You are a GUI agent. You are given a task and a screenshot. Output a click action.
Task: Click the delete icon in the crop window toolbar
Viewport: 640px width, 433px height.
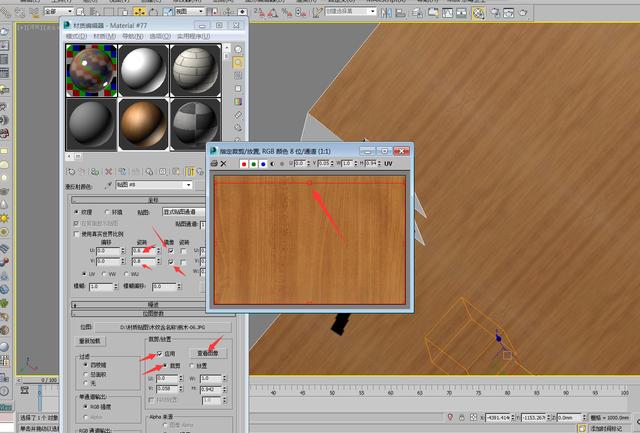(x=224, y=163)
